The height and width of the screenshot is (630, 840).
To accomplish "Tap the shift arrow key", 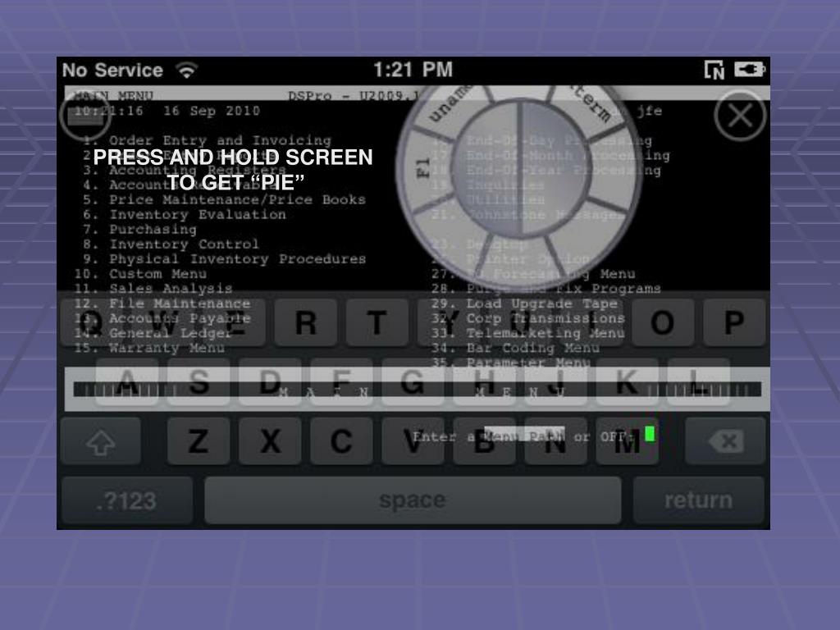I will pyautogui.click(x=101, y=441).
